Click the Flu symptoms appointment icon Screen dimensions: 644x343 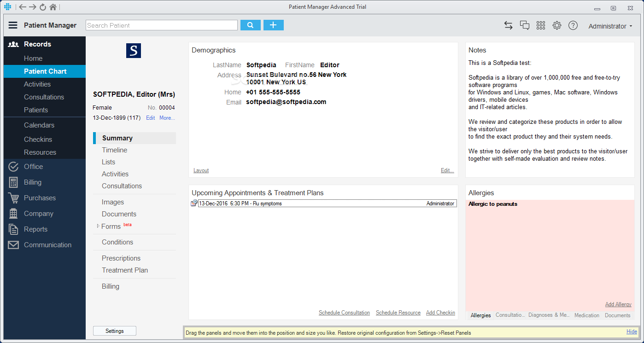pyautogui.click(x=194, y=203)
